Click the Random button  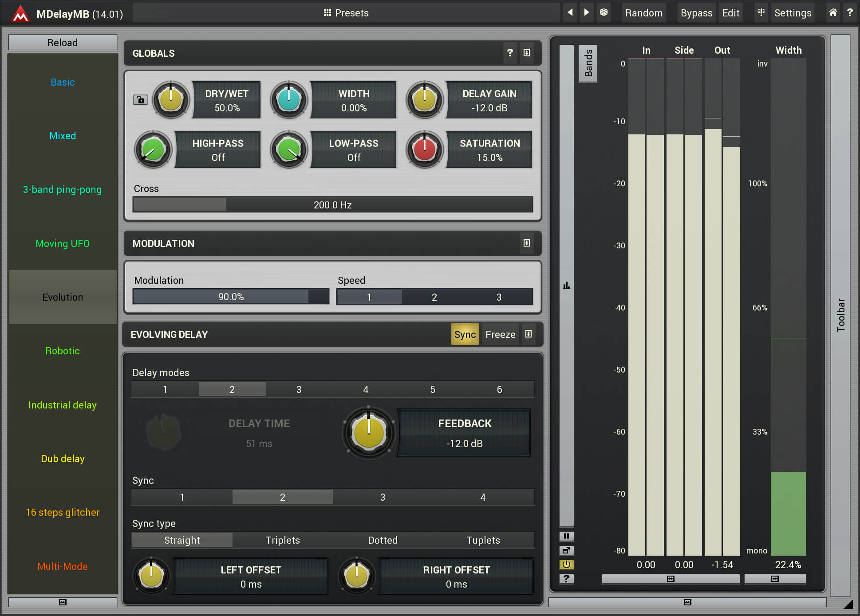(643, 13)
